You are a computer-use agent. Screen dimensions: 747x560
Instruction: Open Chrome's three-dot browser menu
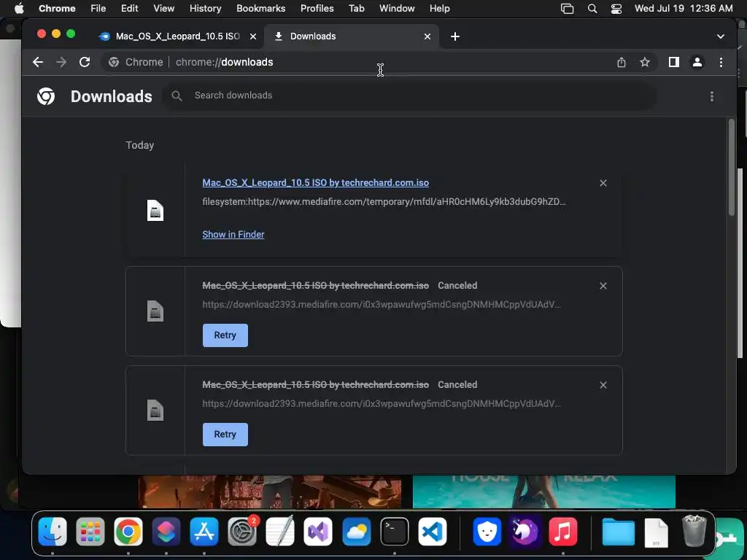point(721,62)
